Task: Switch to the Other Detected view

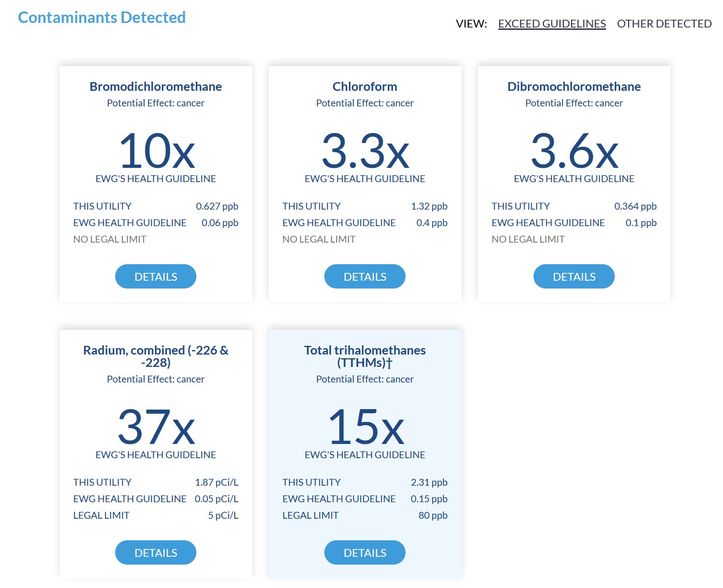Action: coord(664,24)
